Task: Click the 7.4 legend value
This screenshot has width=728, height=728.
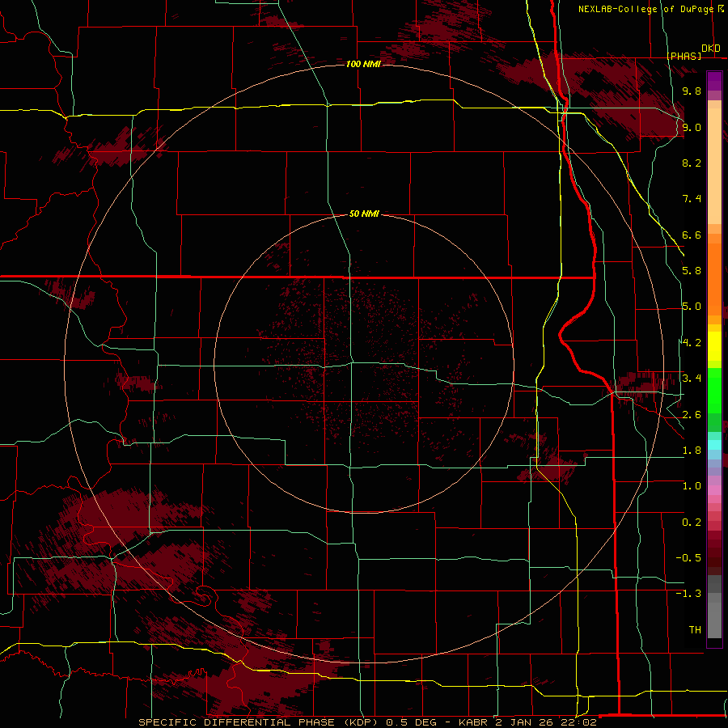Action: 692,199
